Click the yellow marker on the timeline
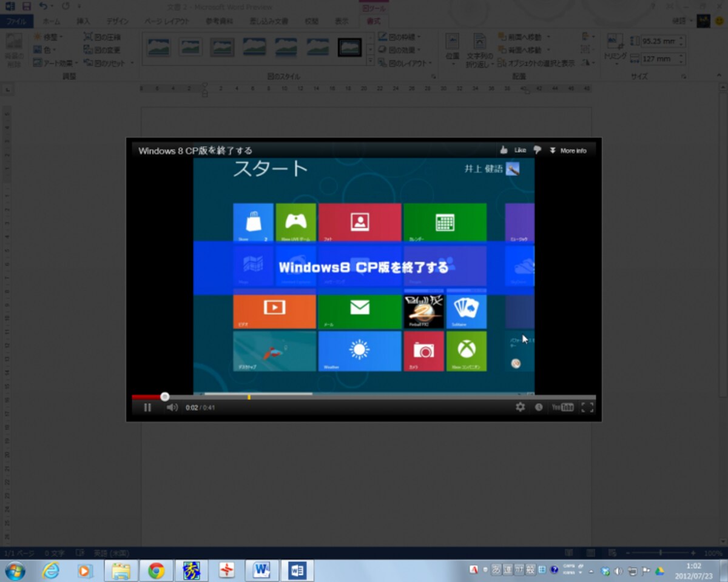728x582 pixels. pyautogui.click(x=249, y=397)
